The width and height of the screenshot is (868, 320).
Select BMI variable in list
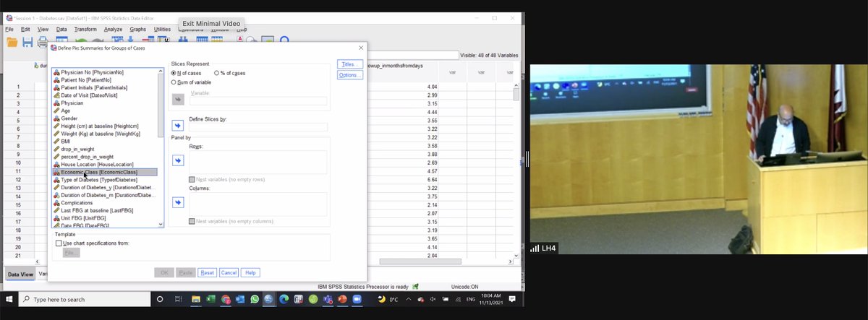point(65,142)
